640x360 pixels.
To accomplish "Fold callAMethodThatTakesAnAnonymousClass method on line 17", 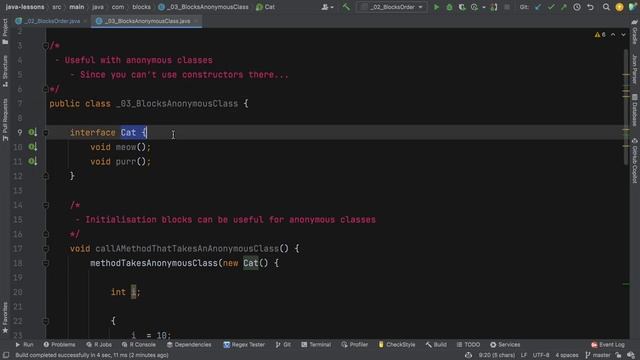I will coord(46,249).
